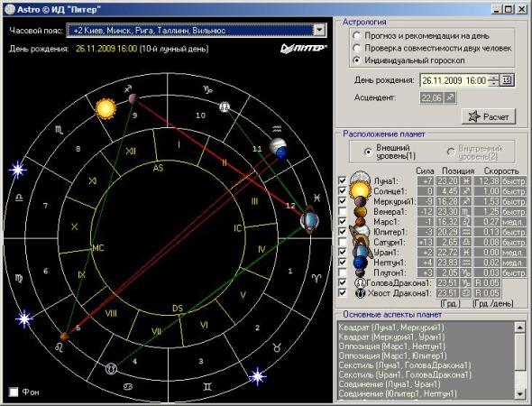The height and width of the screenshot is (406, 532).
Task: Click the Расчет calculate button
Action: click(x=489, y=116)
